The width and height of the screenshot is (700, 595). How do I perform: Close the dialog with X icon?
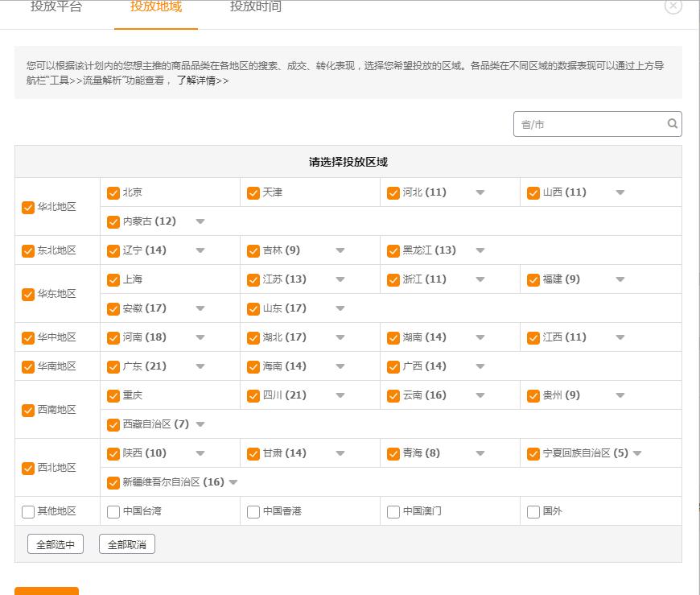pyautogui.click(x=673, y=6)
